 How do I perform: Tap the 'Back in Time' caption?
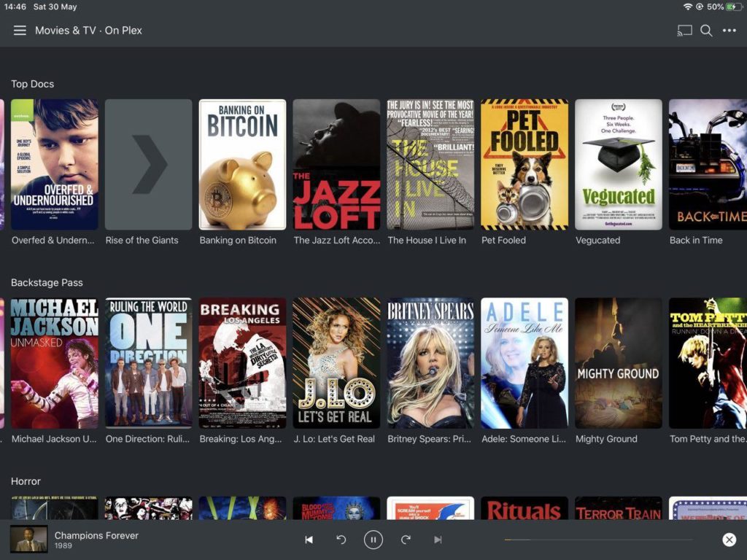pos(696,241)
